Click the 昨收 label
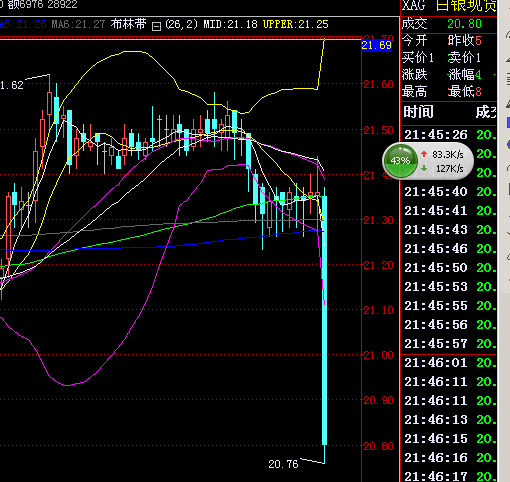510x482 pixels. coord(461,41)
